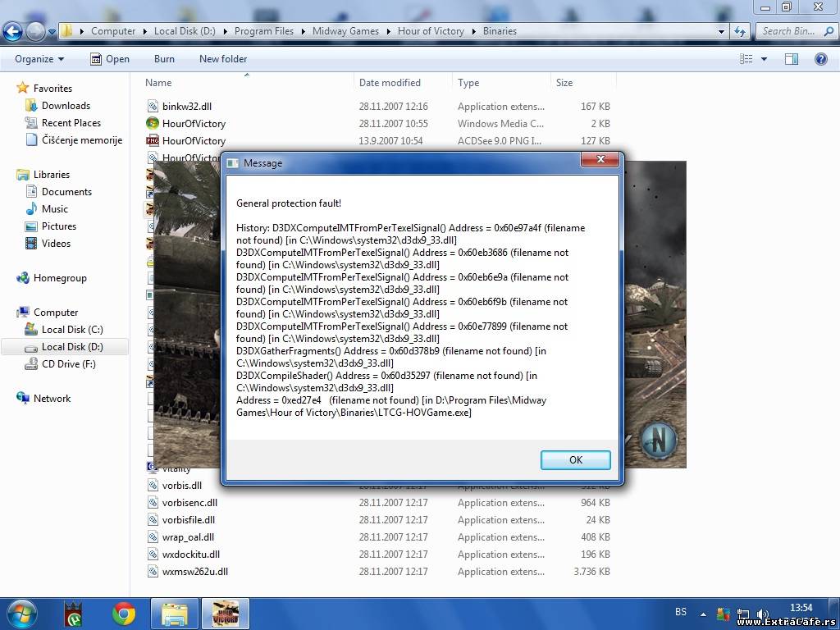Click the Libraries icon in navigation pane
840x630 pixels.
coord(22,175)
